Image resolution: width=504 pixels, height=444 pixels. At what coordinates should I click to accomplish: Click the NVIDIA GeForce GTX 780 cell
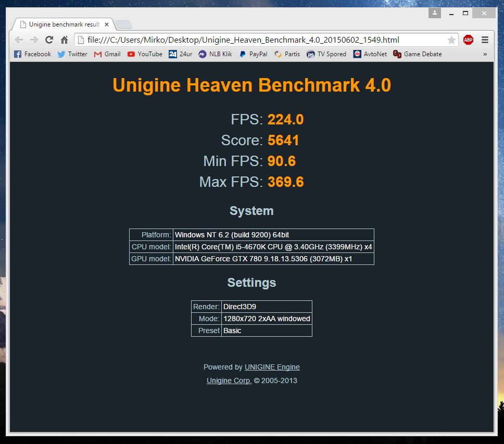(273, 259)
